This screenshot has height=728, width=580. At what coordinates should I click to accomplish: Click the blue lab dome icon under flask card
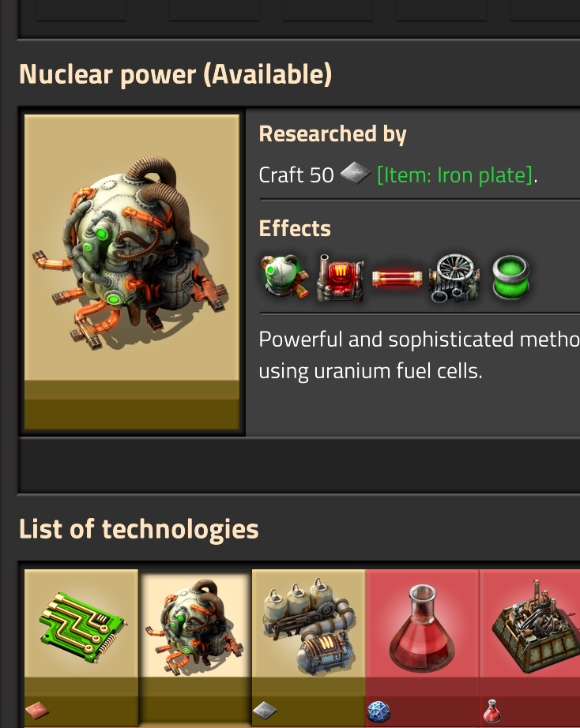(379, 711)
